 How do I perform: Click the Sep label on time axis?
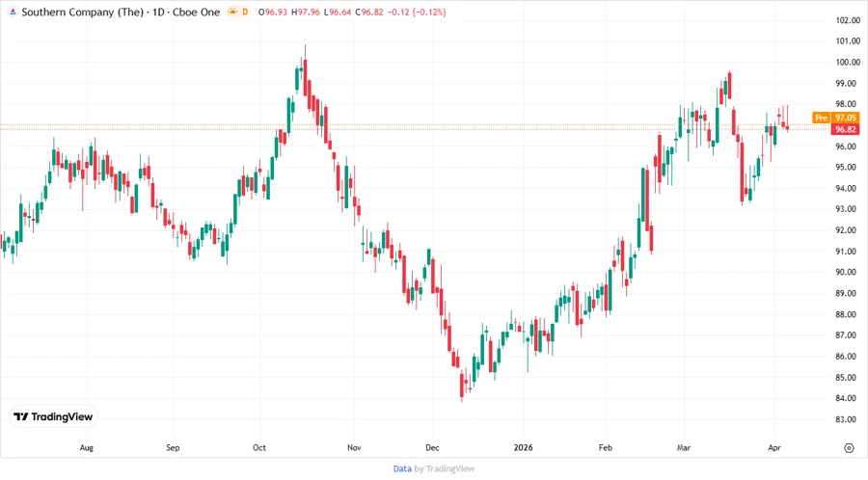coord(173,447)
